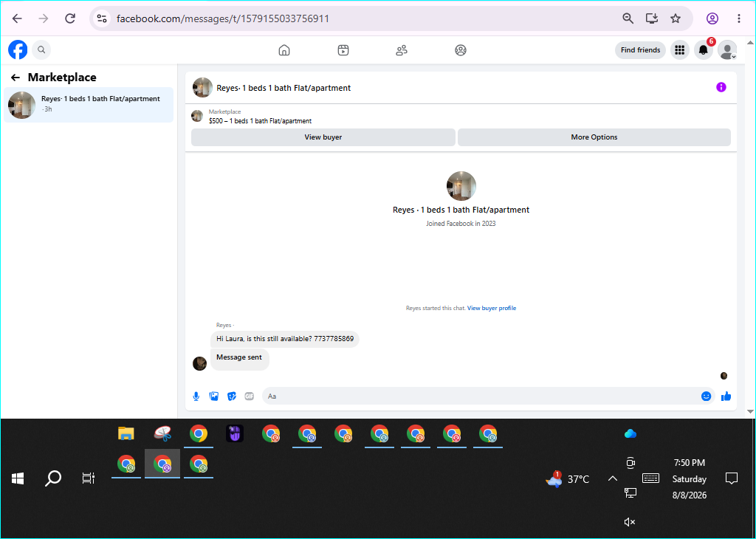Open File Explorer from taskbar
This screenshot has height=539, width=756.
click(x=126, y=433)
